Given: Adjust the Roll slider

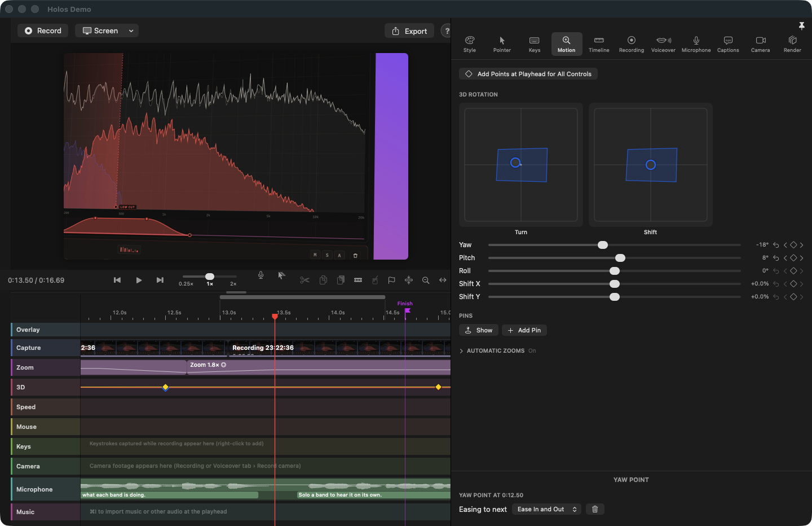Looking at the screenshot, I should tap(615, 271).
